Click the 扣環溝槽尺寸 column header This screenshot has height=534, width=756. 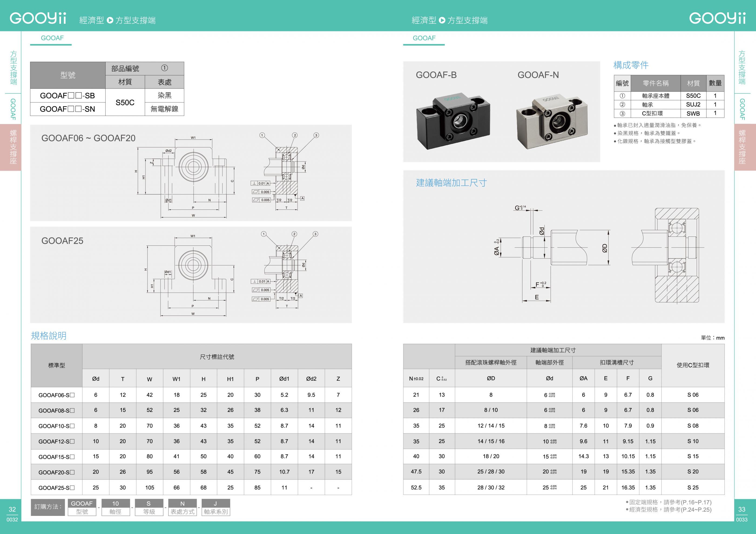click(617, 363)
